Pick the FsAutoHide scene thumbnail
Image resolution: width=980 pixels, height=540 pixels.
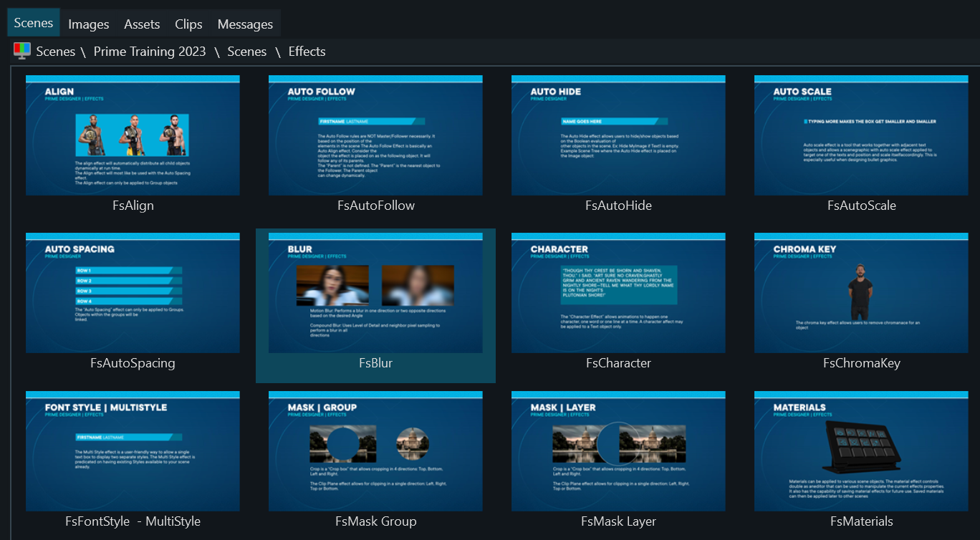pos(618,135)
